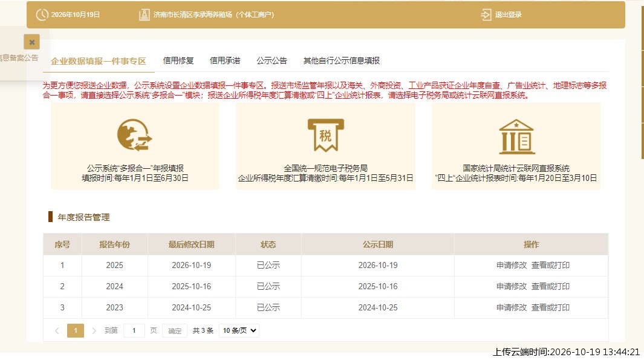Image resolution: width=644 pixels, height=360 pixels.
Task: Click the upload timestamp text at bottom
Action: tap(567, 352)
